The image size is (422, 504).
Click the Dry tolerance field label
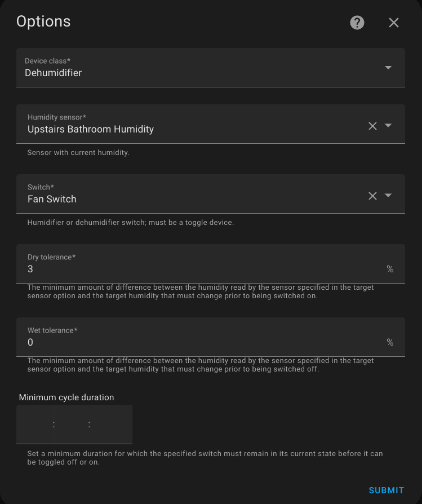pyautogui.click(x=51, y=257)
